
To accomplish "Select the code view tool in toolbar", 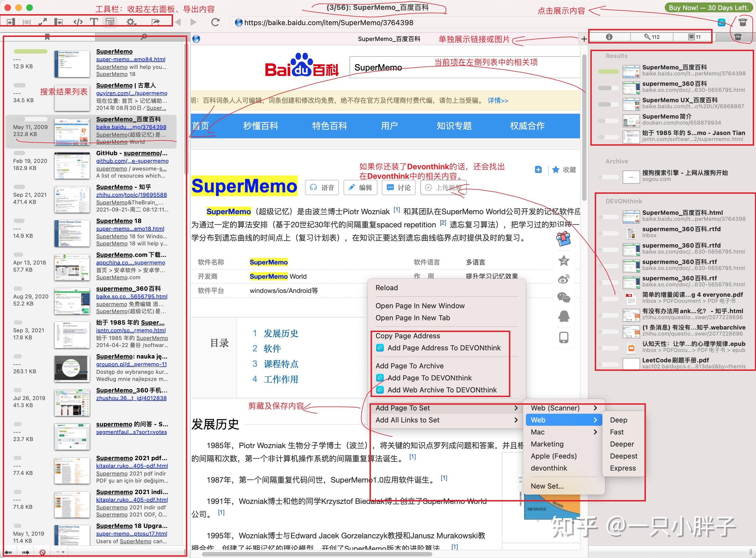I will (x=78, y=22).
